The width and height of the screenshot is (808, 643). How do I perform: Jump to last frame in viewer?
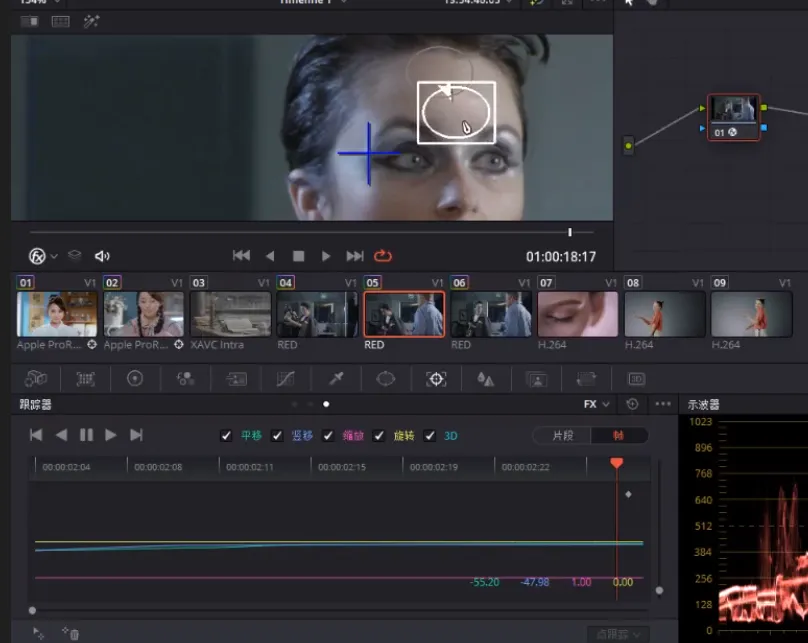(x=355, y=256)
